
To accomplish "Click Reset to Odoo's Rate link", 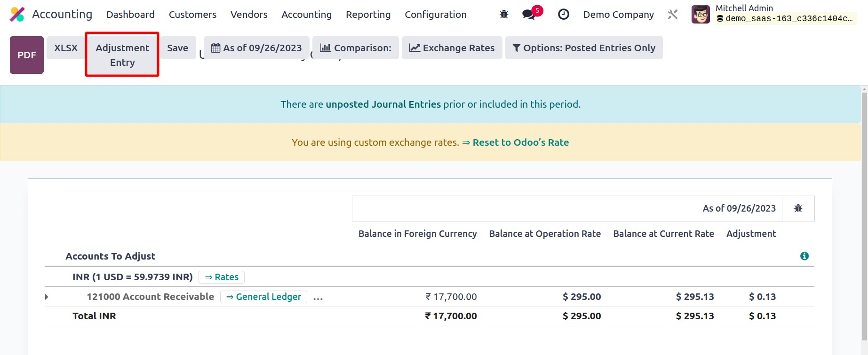I will tap(520, 142).
